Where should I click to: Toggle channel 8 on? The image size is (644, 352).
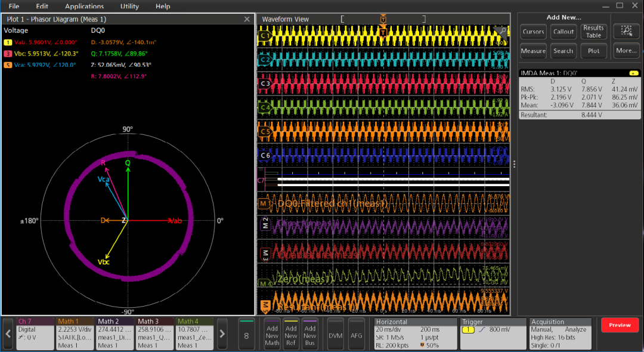[247, 334]
